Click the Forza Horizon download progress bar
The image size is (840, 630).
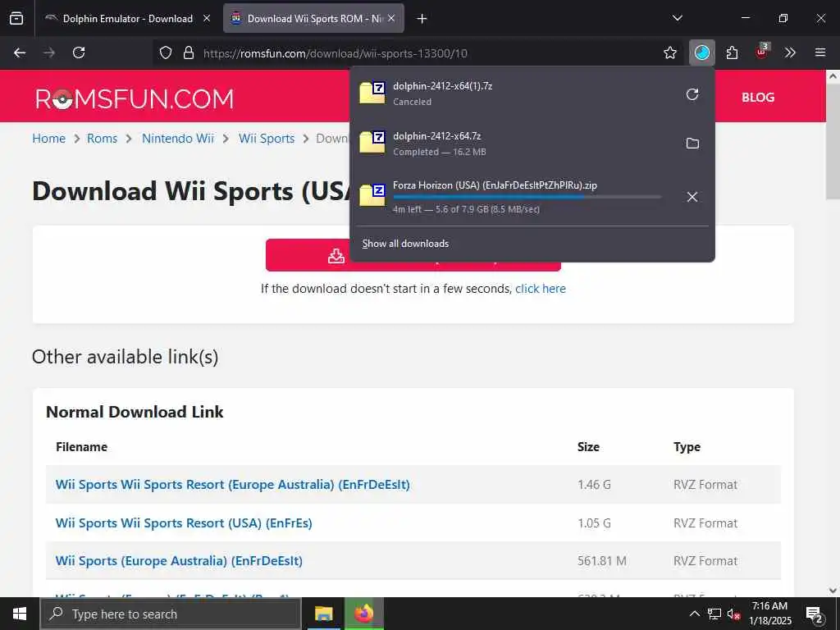pos(527,197)
